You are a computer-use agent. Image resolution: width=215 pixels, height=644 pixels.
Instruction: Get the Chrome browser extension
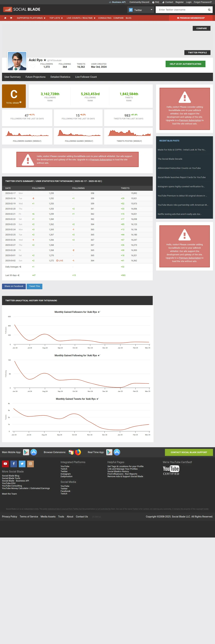click(71, 452)
